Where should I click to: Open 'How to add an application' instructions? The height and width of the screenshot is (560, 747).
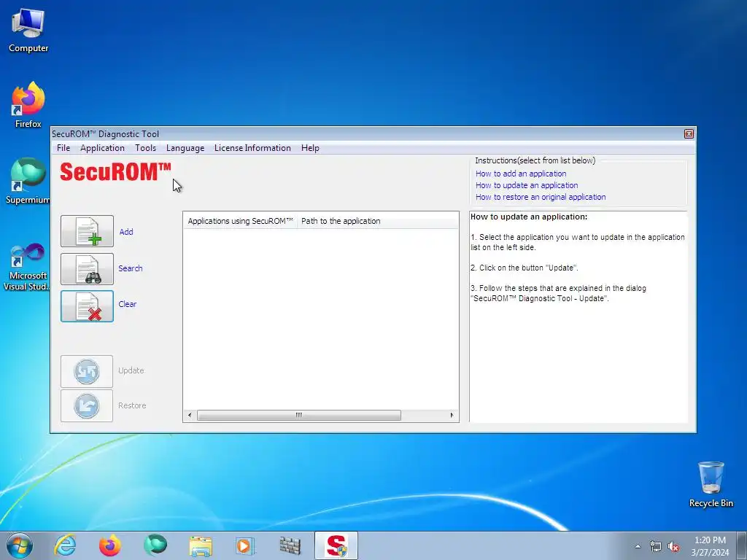pyautogui.click(x=521, y=174)
